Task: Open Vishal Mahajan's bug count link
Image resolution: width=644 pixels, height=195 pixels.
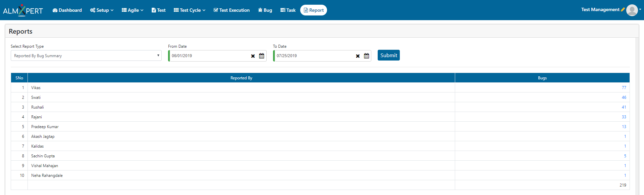Action: [625, 166]
